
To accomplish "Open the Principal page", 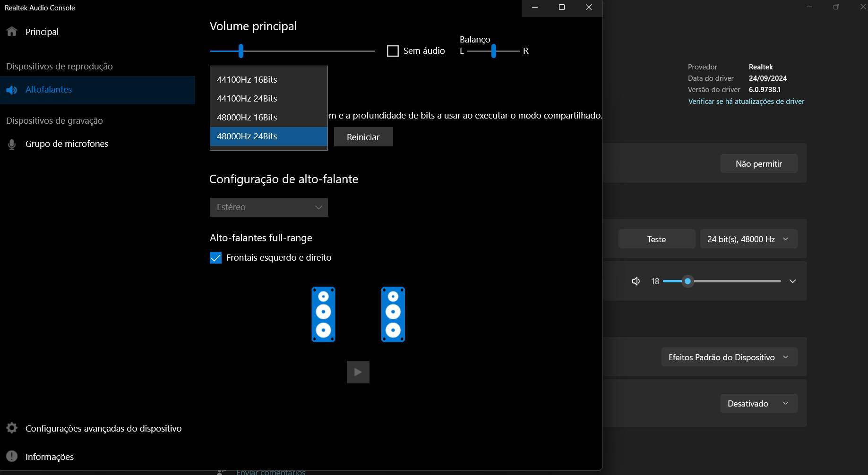I will coord(97,32).
